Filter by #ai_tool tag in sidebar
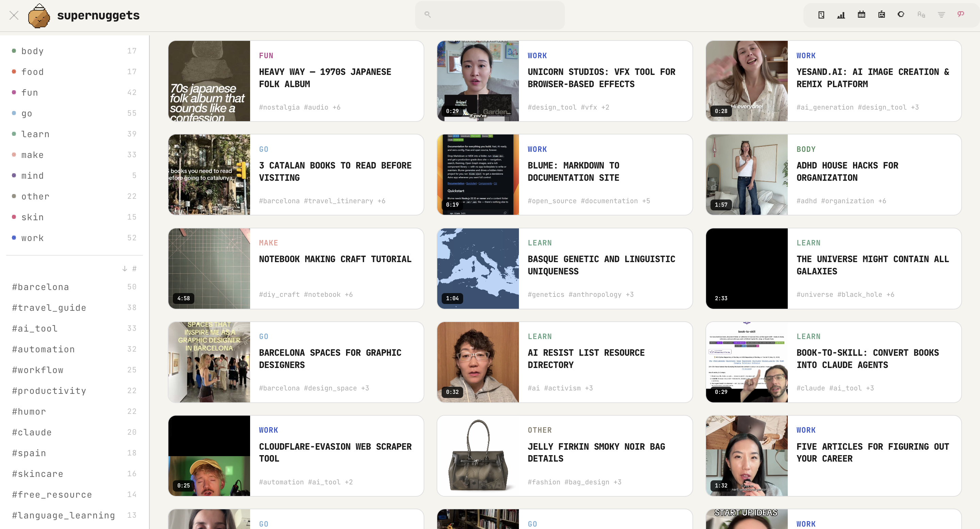 [74, 328]
